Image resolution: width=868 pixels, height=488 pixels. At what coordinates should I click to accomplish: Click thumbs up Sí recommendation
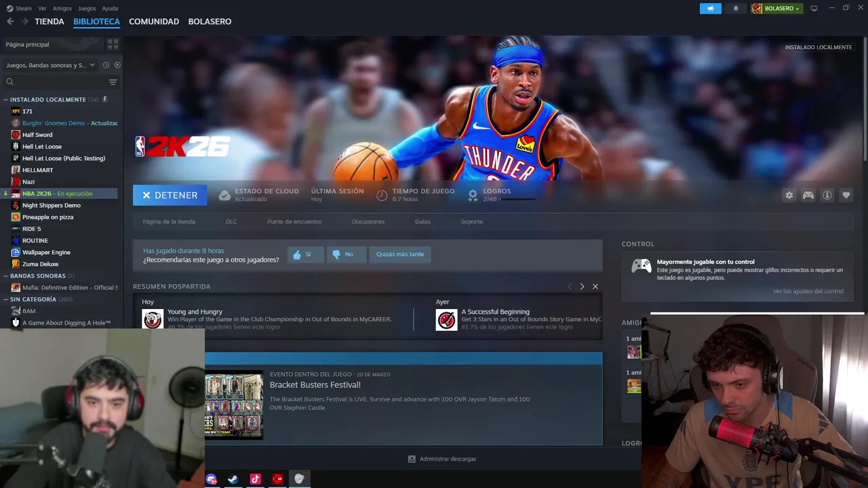click(x=305, y=254)
